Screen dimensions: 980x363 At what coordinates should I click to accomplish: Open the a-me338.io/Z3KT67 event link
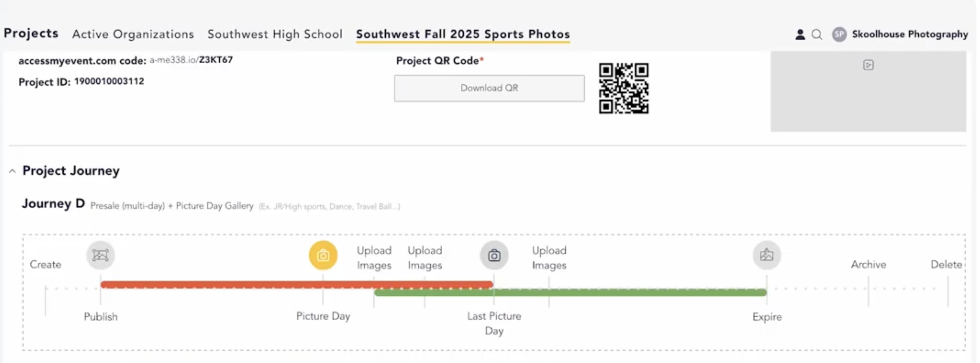[191, 60]
